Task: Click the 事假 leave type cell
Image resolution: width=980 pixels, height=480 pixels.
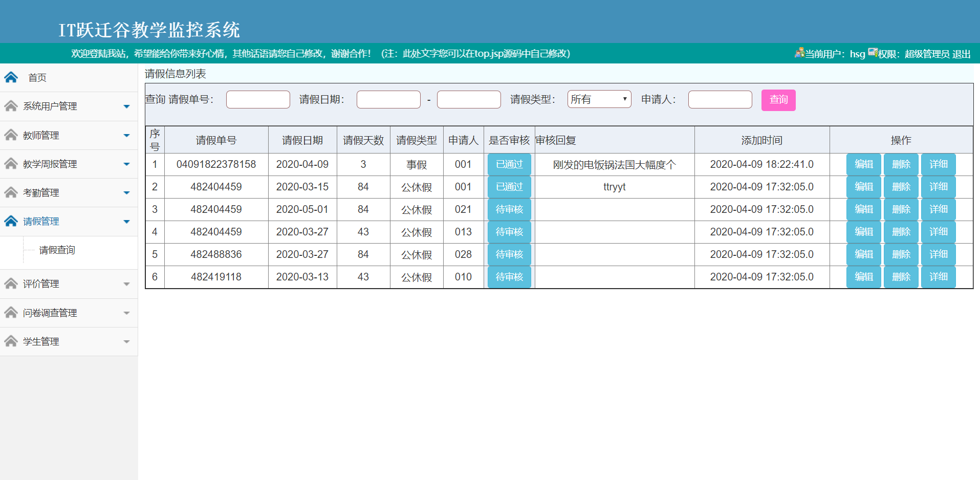Action: 417,164
